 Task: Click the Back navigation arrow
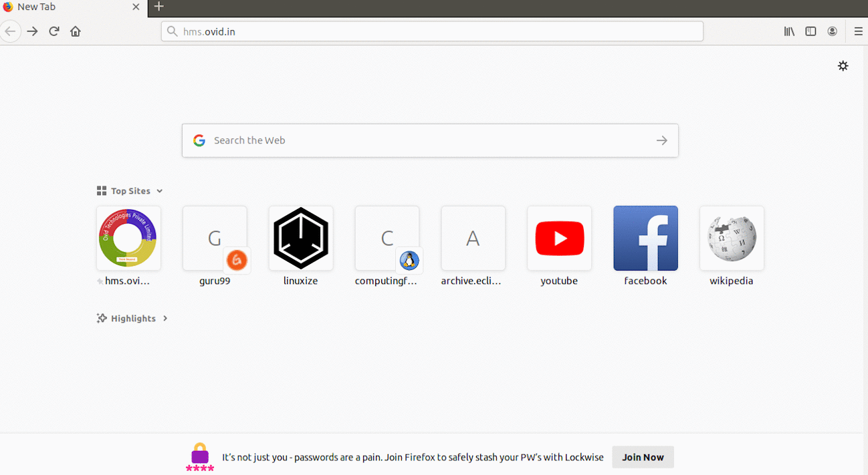(9, 31)
